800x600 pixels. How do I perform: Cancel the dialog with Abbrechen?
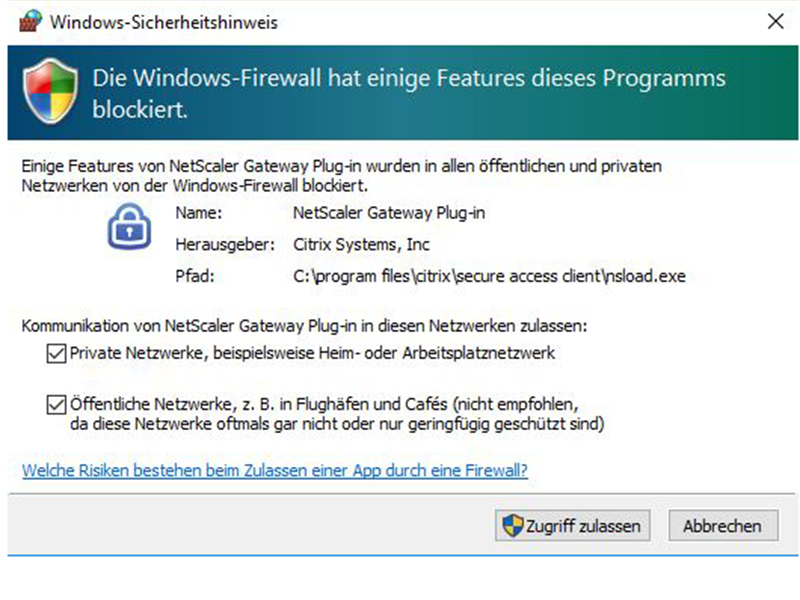(x=723, y=526)
